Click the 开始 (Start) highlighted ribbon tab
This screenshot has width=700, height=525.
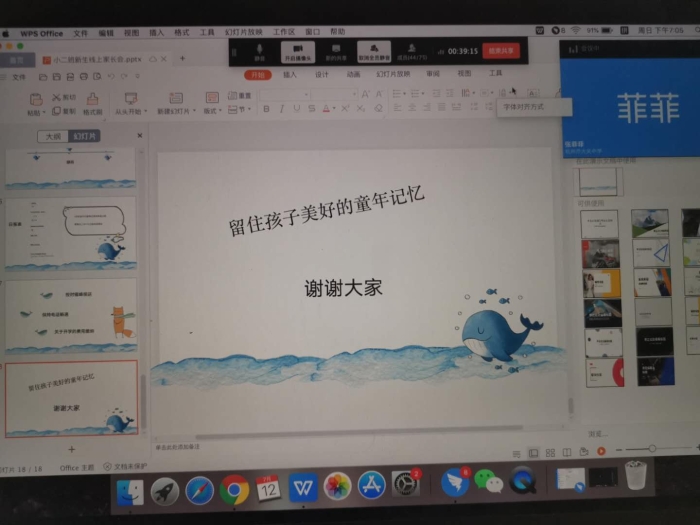point(258,75)
